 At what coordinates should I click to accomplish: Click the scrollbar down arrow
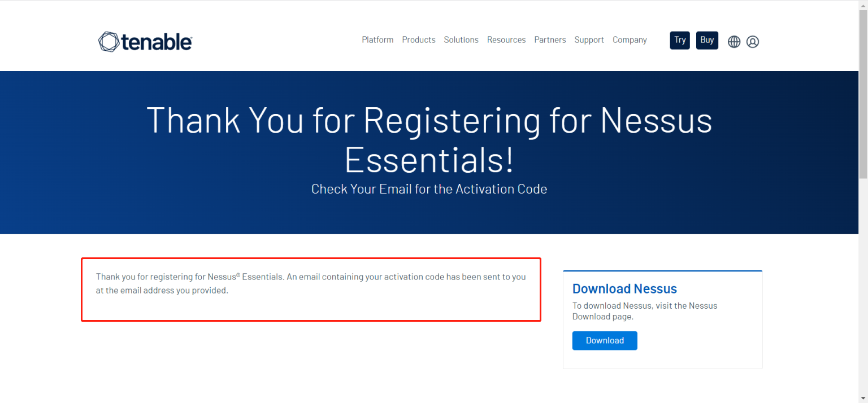click(863, 398)
